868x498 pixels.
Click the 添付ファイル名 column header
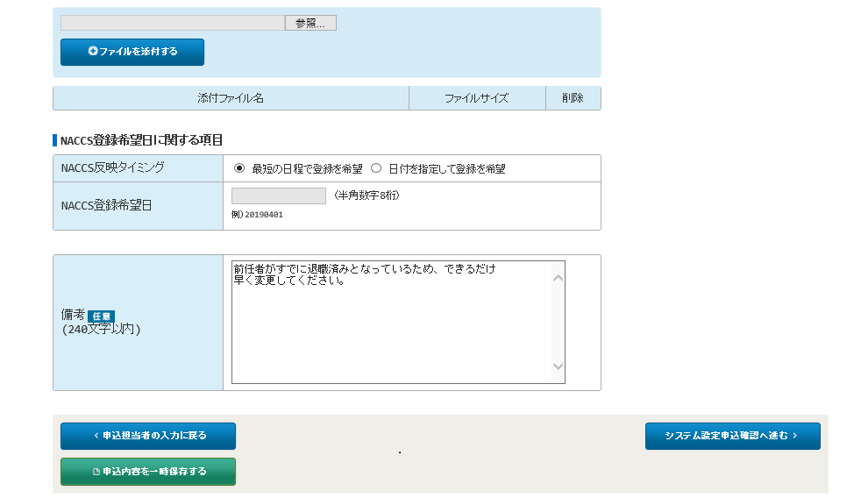click(231, 98)
